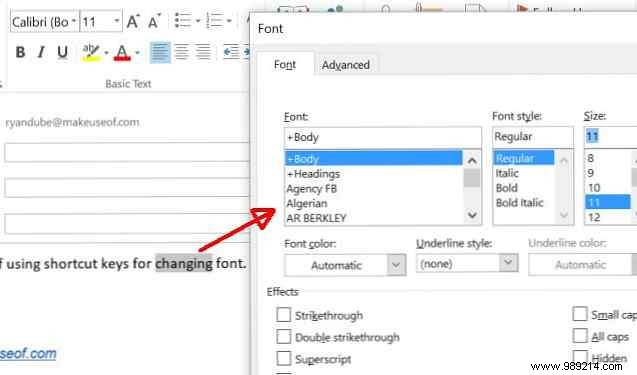Align text left in ribbon

coord(160,52)
